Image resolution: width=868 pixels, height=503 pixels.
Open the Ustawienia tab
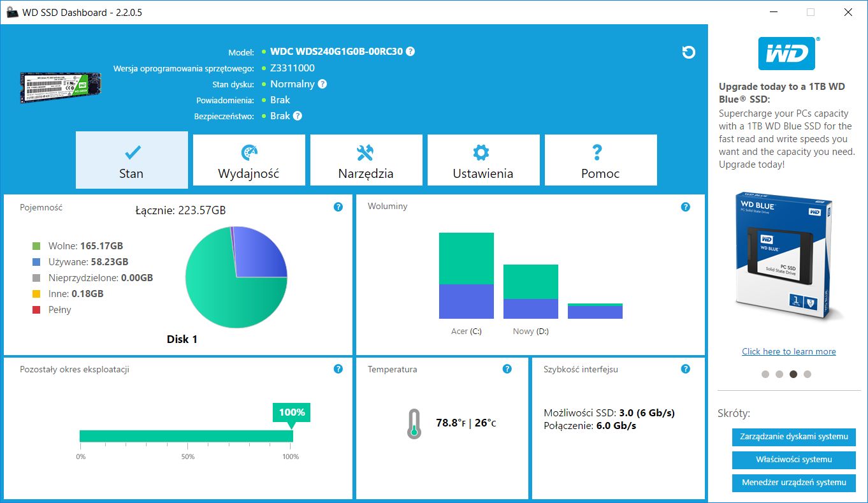(x=484, y=160)
